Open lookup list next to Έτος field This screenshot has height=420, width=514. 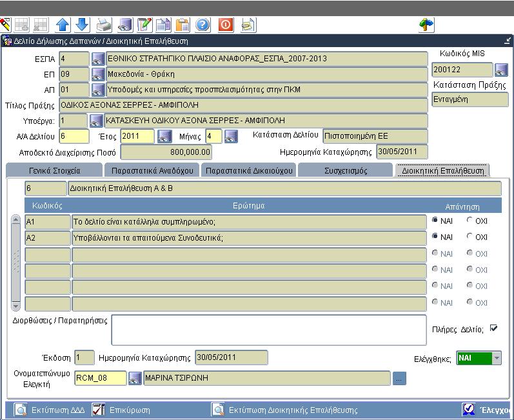[x=164, y=136]
